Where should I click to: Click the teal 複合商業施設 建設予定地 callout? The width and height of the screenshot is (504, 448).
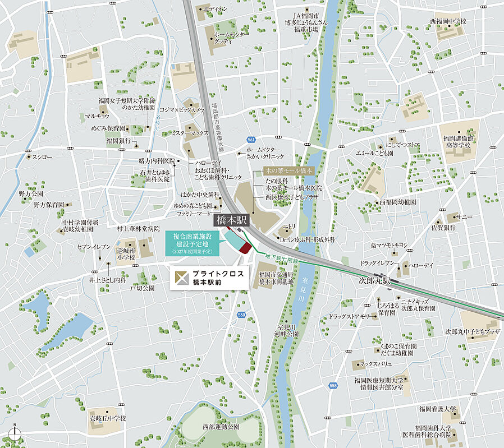[x=192, y=243]
